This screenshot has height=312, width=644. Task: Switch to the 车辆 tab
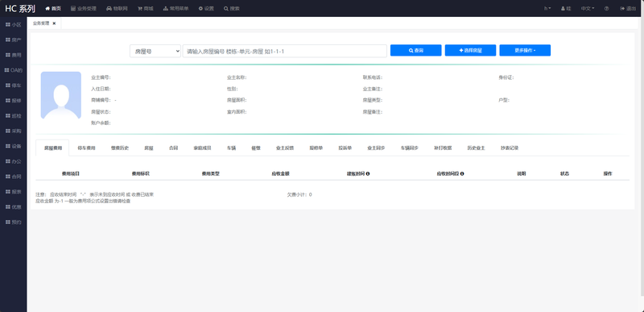coord(231,148)
